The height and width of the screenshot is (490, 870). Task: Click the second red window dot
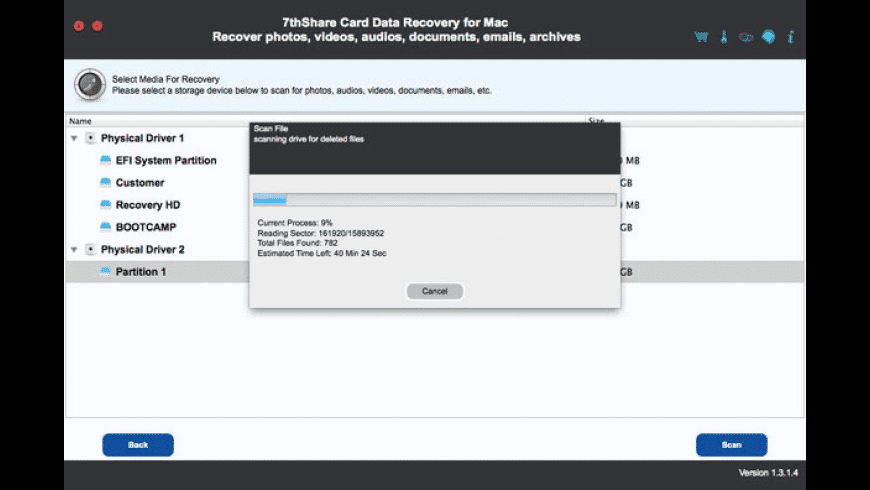97,26
